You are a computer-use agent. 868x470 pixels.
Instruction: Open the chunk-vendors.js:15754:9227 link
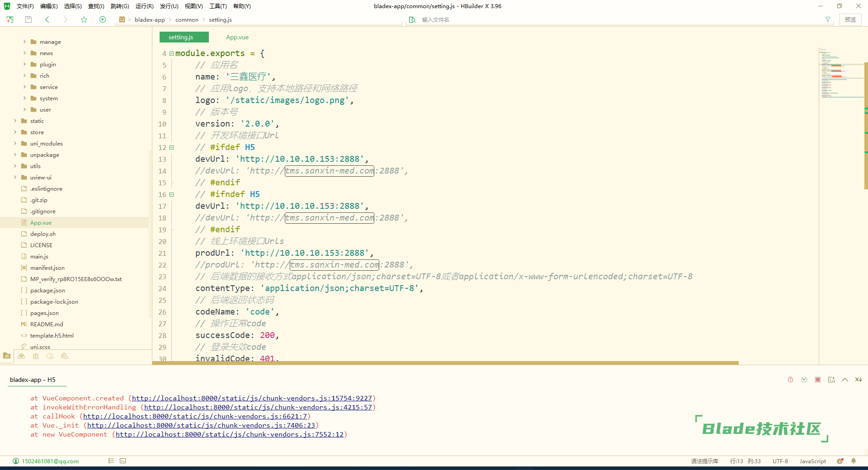point(252,398)
